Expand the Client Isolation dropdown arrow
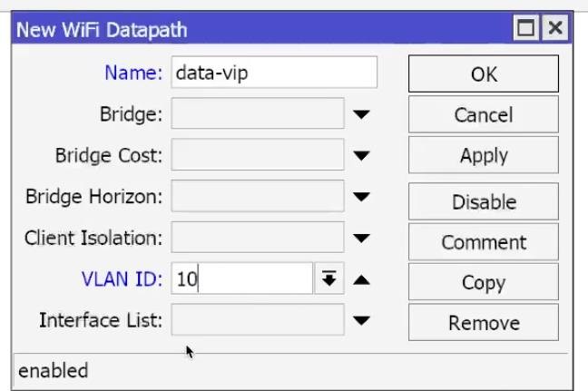Screen dimensions: 588x391 [361, 238]
